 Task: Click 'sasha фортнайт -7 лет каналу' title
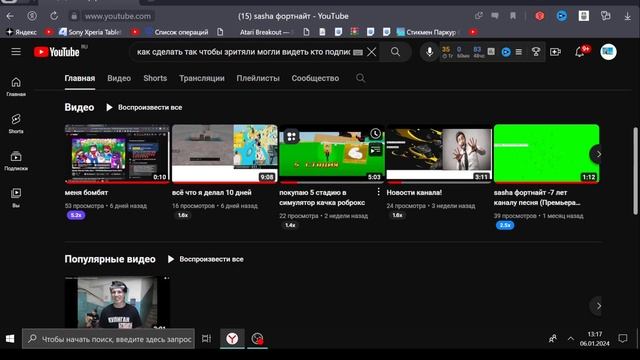pyautogui.click(x=537, y=198)
